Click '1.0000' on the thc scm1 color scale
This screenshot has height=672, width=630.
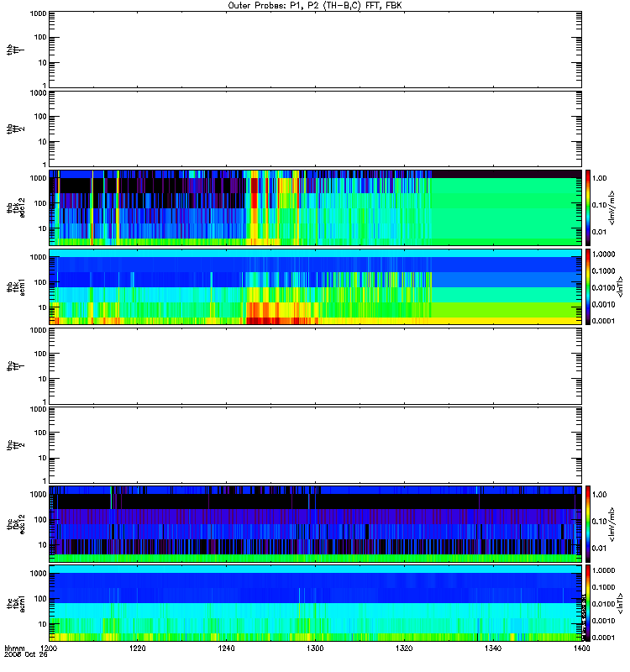coord(603,570)
